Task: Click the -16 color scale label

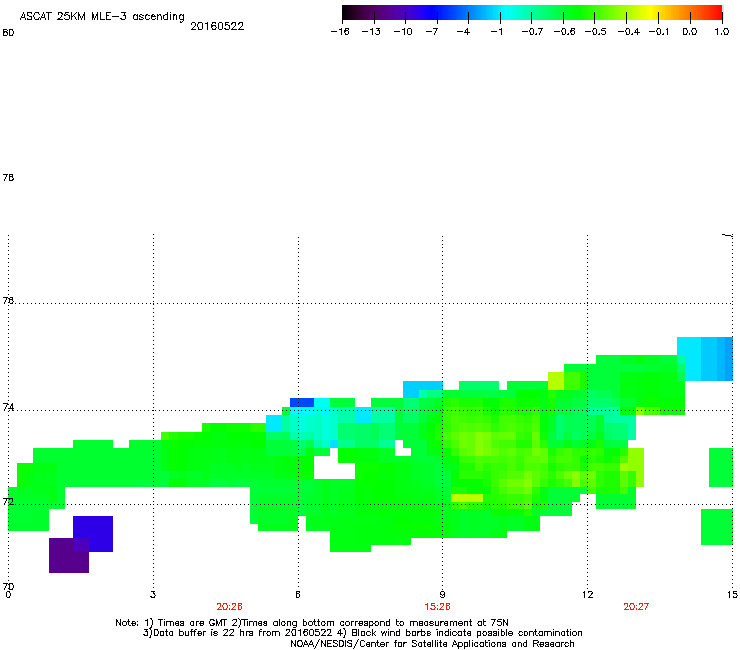Action: click(340, 32)
